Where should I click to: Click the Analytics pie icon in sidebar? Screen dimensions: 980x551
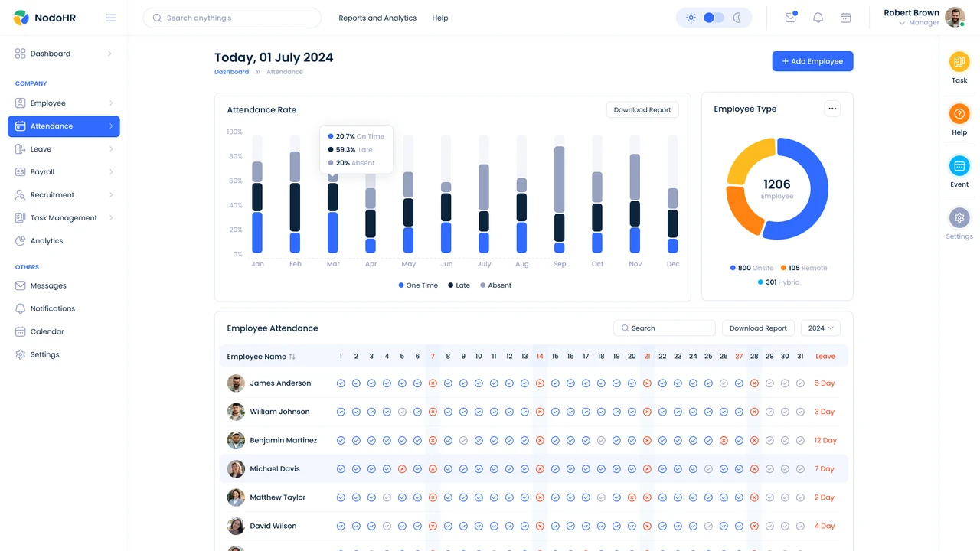tap(21, 240)
